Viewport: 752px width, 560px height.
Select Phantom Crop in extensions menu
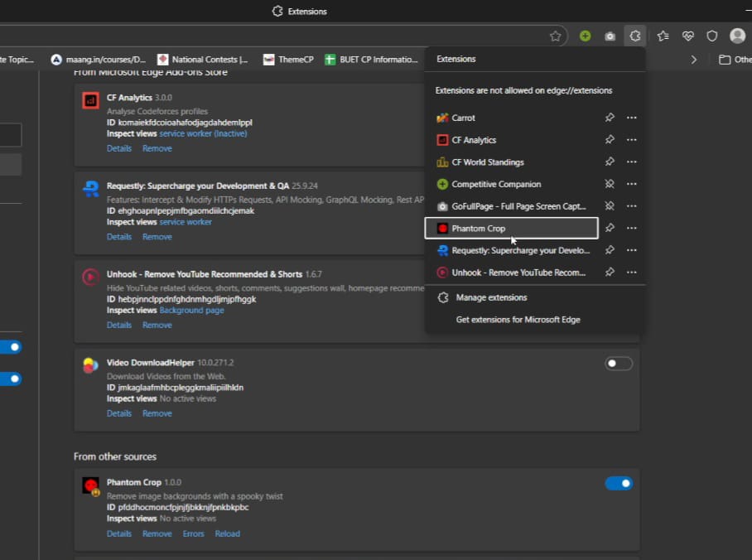(x=512, y=228)
